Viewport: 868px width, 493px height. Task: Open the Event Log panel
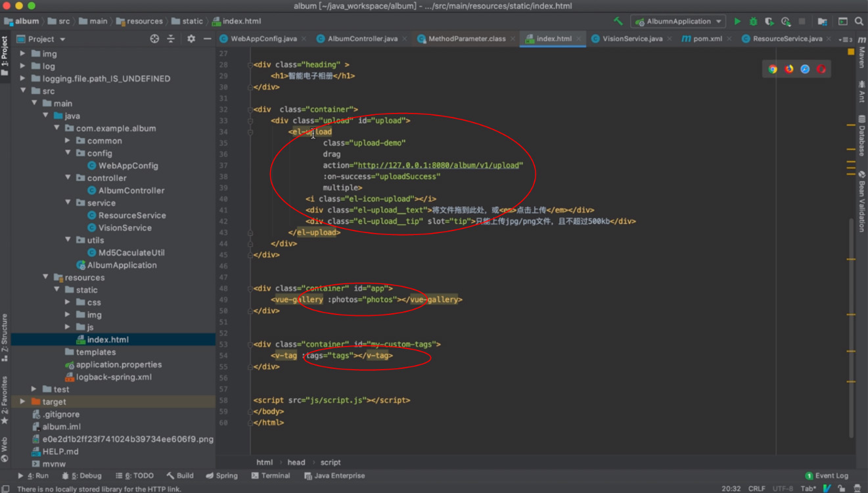tap(831, 476)
